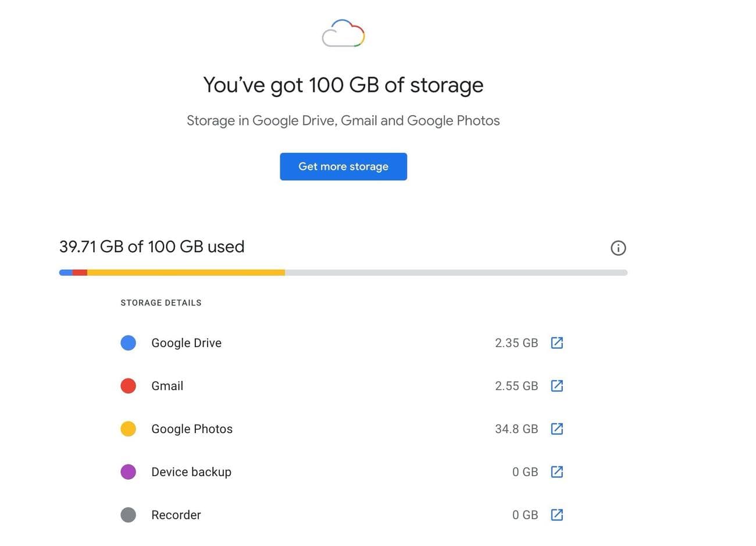Click the Google cloud logo at the top
The height and width of the screenshot is (546, 756).
(x=343, y=33)
